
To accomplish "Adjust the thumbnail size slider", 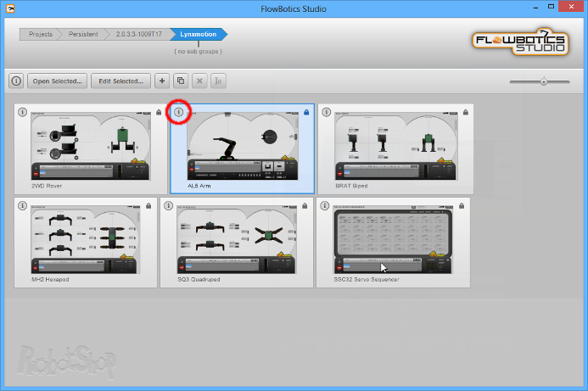I will [x=544, y=81].
